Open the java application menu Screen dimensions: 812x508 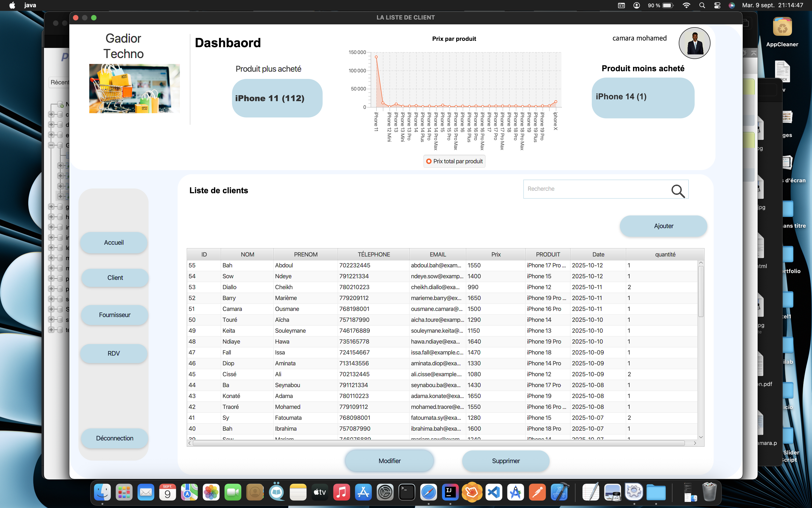pyautogui.click(x=30, y=5)
